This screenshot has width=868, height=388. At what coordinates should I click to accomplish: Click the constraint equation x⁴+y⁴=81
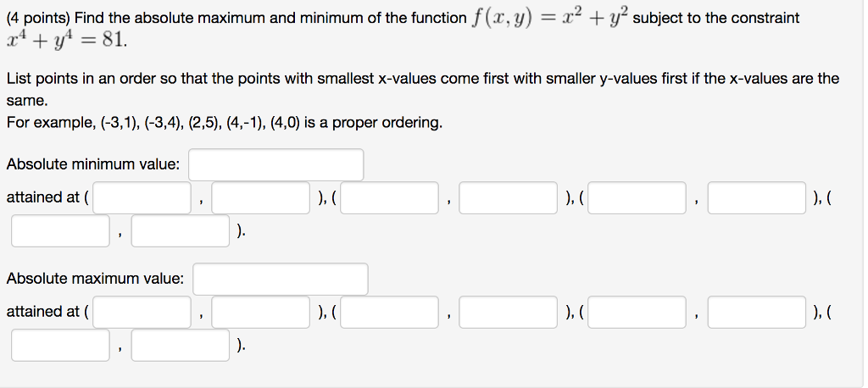[66, 42]
